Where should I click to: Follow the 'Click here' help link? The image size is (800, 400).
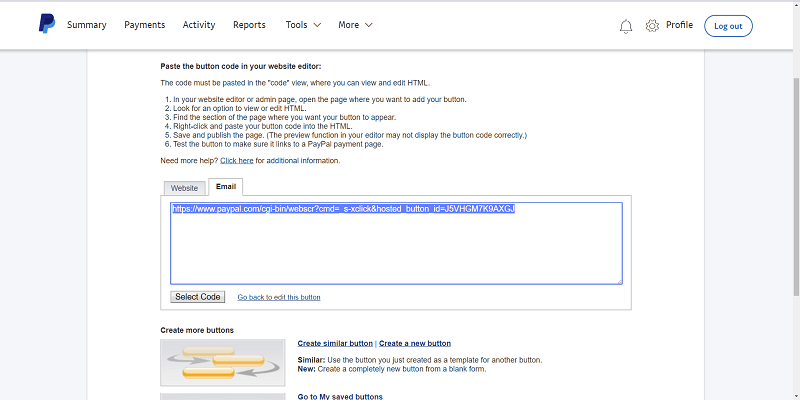click(236, 160)
